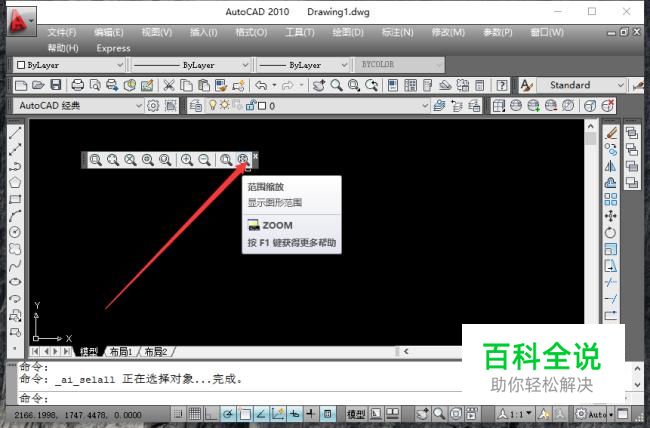650x428 pixels.
Task: Save drawing with the floppy disk icon
Action: point(56,85)
